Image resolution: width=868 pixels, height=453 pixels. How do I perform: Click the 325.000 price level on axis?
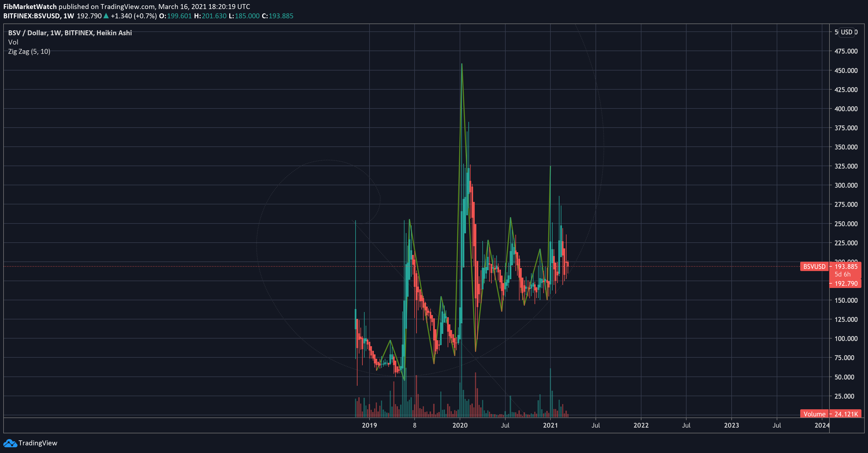point(846,166)
